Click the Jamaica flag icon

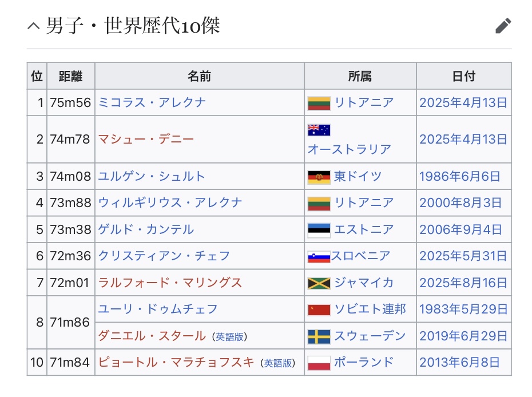click(319, 283)
